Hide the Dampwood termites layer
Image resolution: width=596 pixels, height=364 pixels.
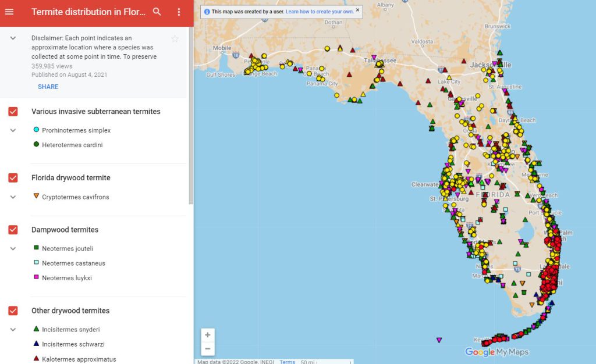[13, 230]
